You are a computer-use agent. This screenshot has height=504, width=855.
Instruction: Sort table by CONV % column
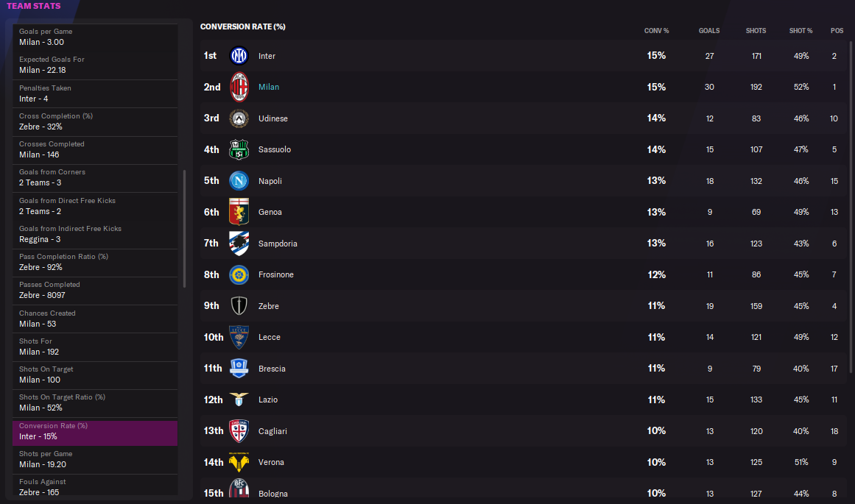tap(656, 31)
